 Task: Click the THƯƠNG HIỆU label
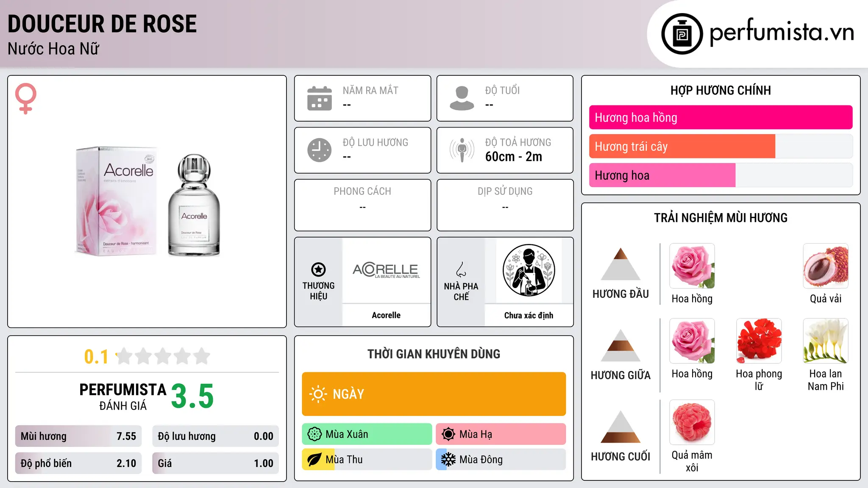(318, 291)
